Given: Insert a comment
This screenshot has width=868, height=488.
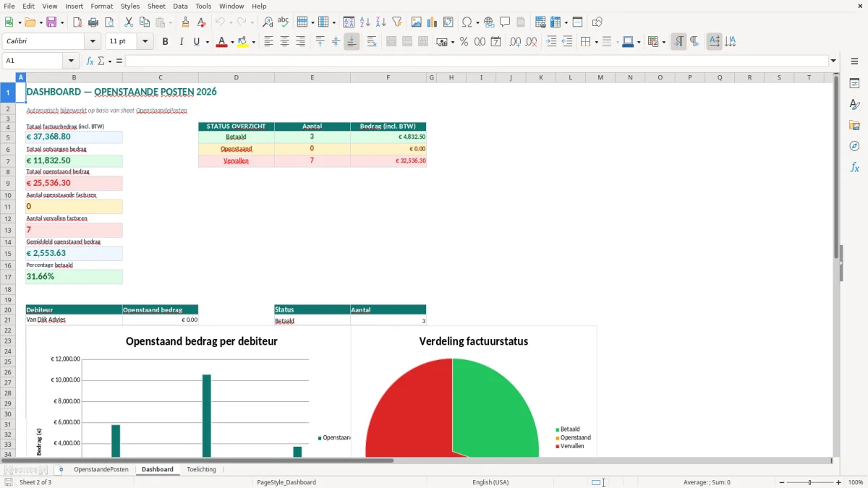Looking at the screenshot, I should click(505, 22).
